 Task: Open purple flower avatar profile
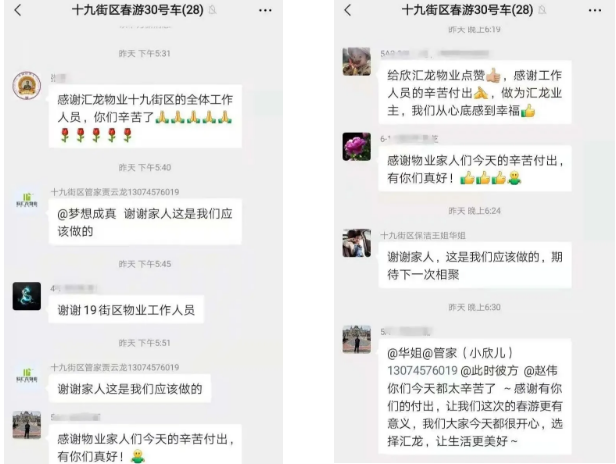coord(356,147)
